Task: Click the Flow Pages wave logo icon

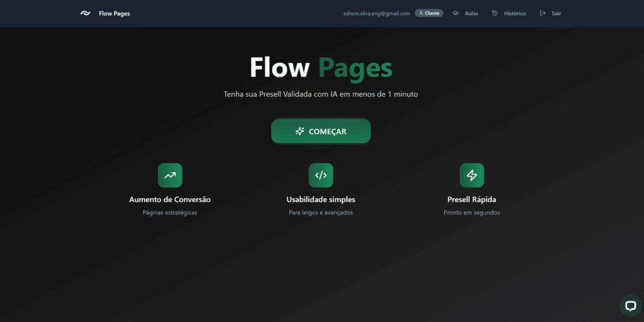Action: pyautogui.click(x=85, y=13)
